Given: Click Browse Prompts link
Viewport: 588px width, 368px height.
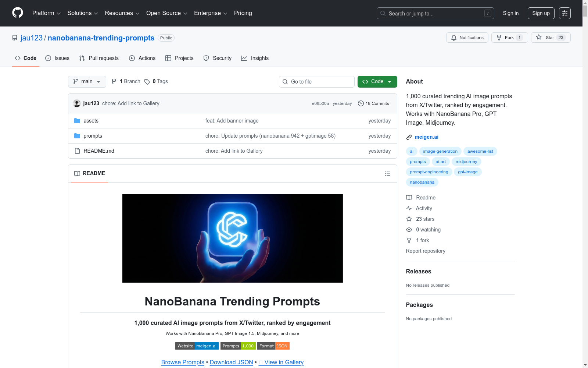Looking at the screenshot, I should tap(183, 362).
